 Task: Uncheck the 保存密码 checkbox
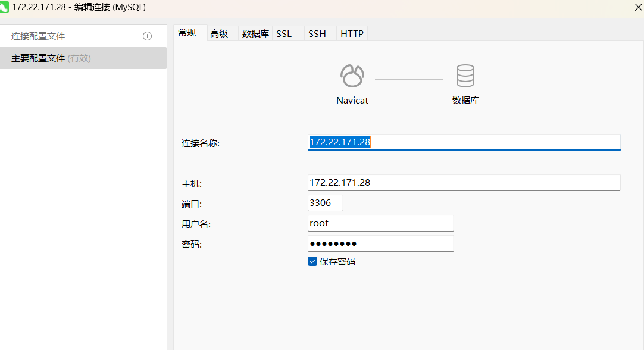coord(312,262)
